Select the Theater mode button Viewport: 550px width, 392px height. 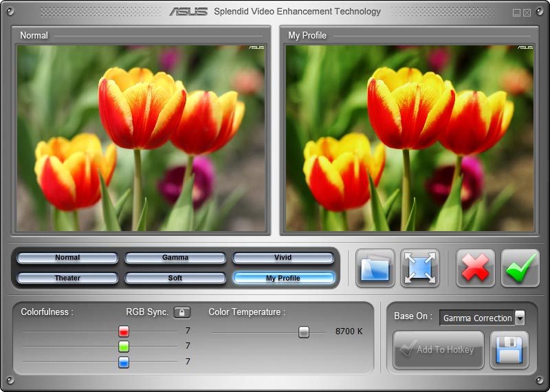click(67, 278)
